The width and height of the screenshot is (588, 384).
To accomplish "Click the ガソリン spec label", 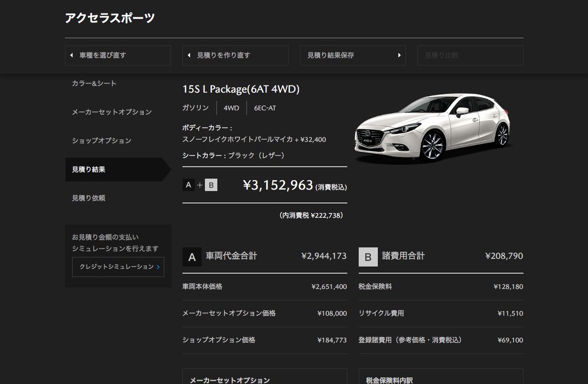I will pos(196,108).
